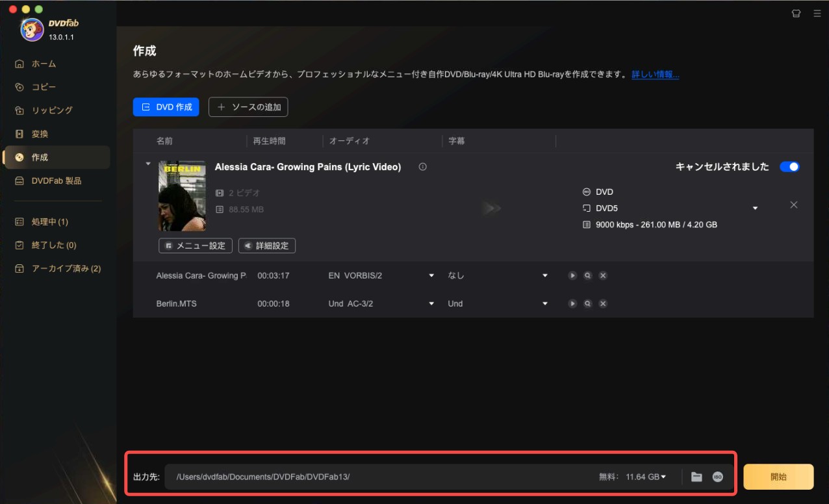
Task: Click the 00:00:18 duration value
Action: click(x=274, y=303)
